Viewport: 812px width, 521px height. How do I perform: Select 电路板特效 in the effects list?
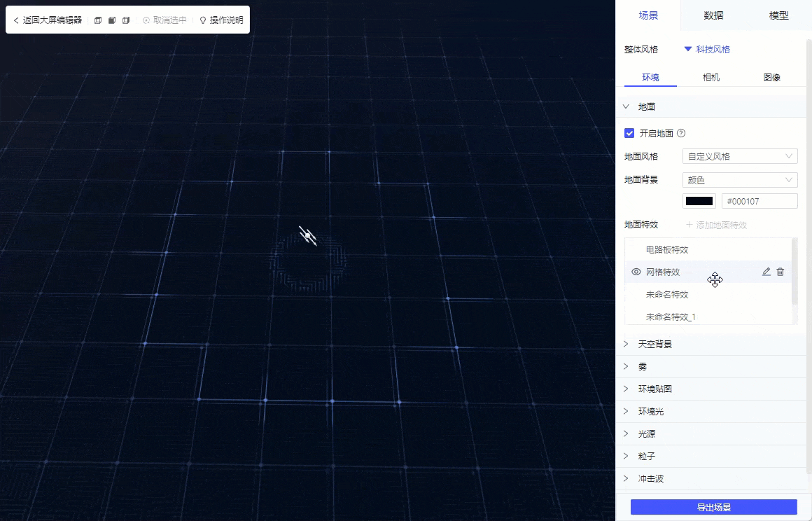667,249
